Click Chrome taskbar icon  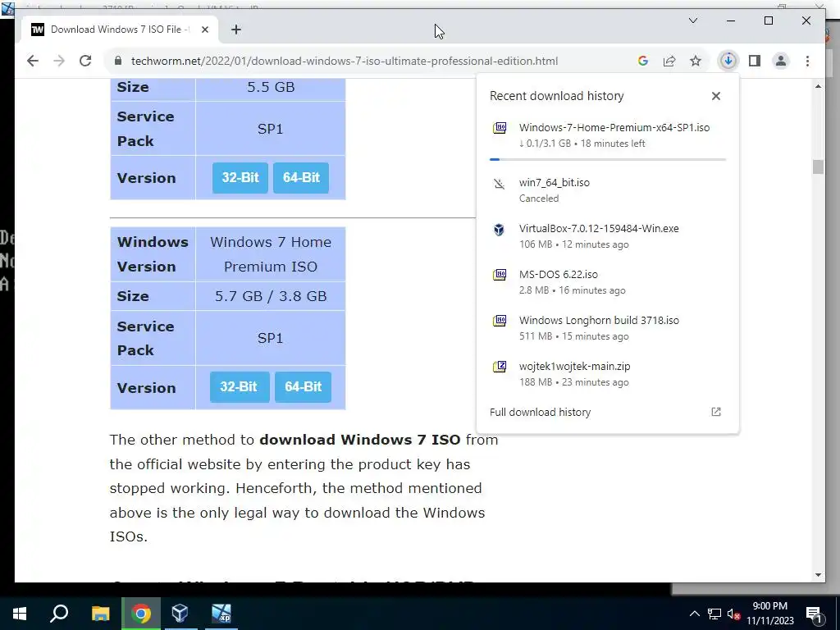(141, 614)
